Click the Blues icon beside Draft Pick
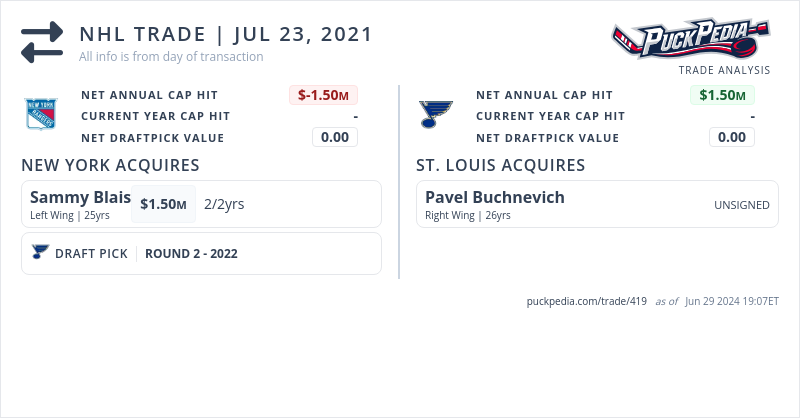The width and height of the screenshot is (800, 418). (x=40, y=253)
